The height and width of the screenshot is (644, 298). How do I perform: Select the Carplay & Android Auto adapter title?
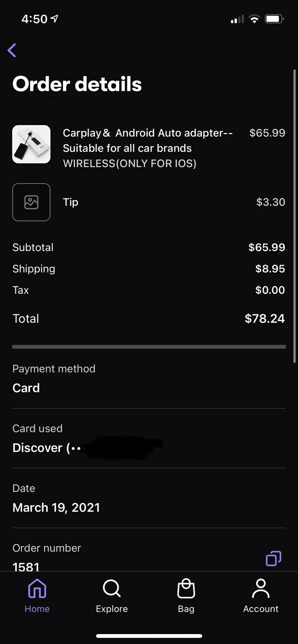point(148,141)
